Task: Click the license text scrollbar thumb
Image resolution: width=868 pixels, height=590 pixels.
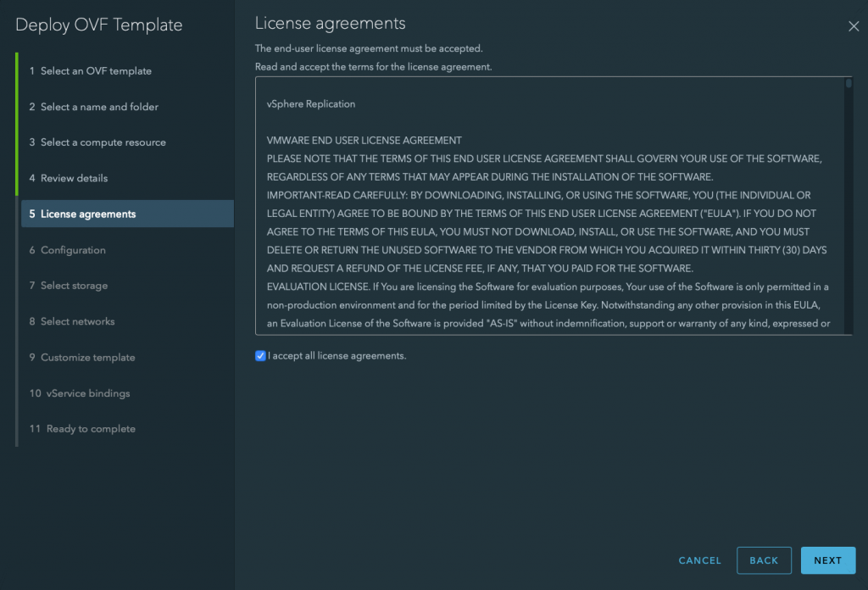Action: tap(848, 83)
